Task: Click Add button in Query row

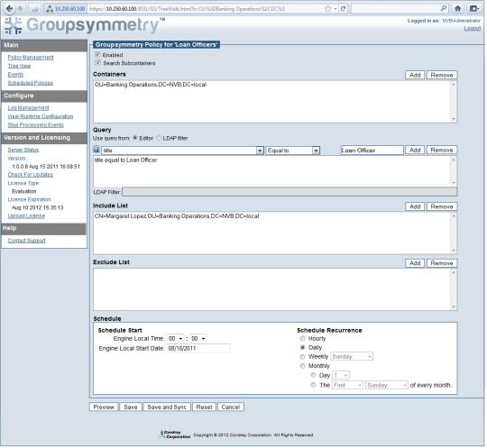Action: click(x=415, y=150)
